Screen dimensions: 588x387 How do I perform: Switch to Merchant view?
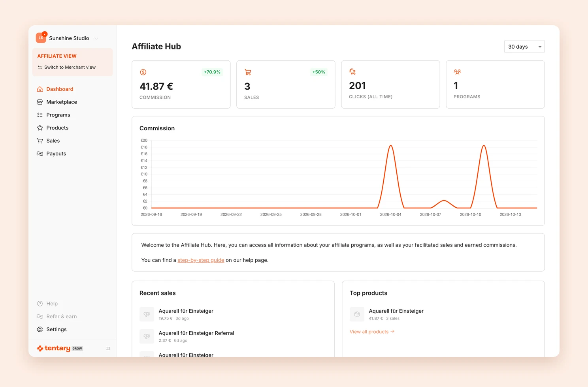(66, 67)
